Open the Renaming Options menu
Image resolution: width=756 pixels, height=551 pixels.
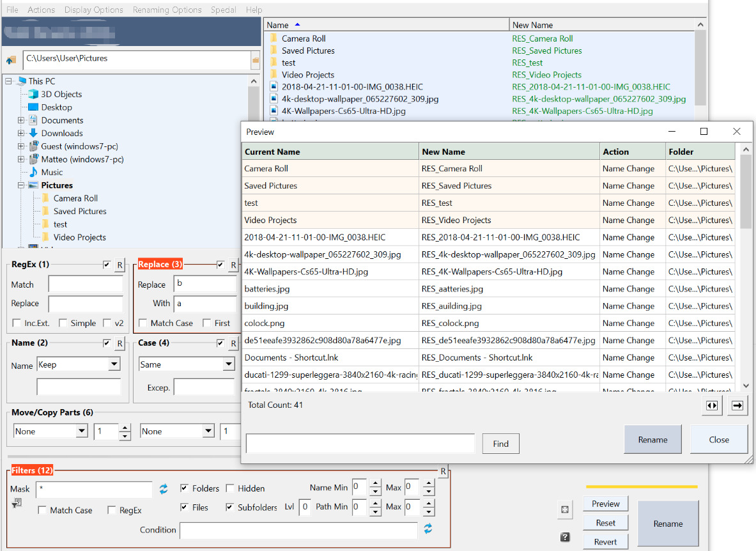point(167,10)
